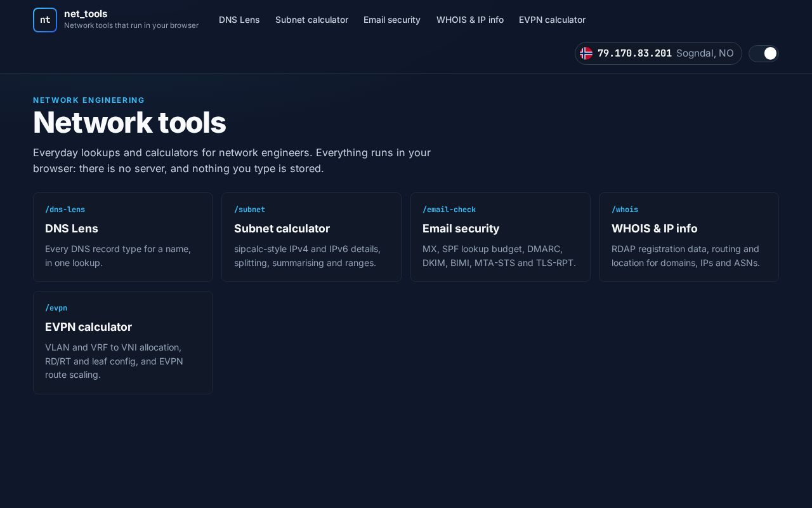Click the net_tools site title

(x=86, y=13)
